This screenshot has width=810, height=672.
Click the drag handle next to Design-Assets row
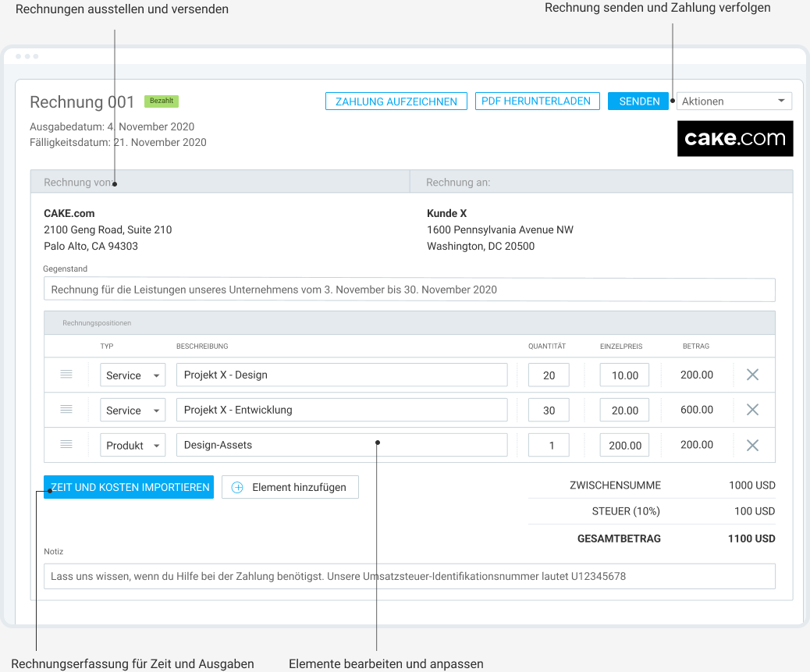(x=66, y=444)
